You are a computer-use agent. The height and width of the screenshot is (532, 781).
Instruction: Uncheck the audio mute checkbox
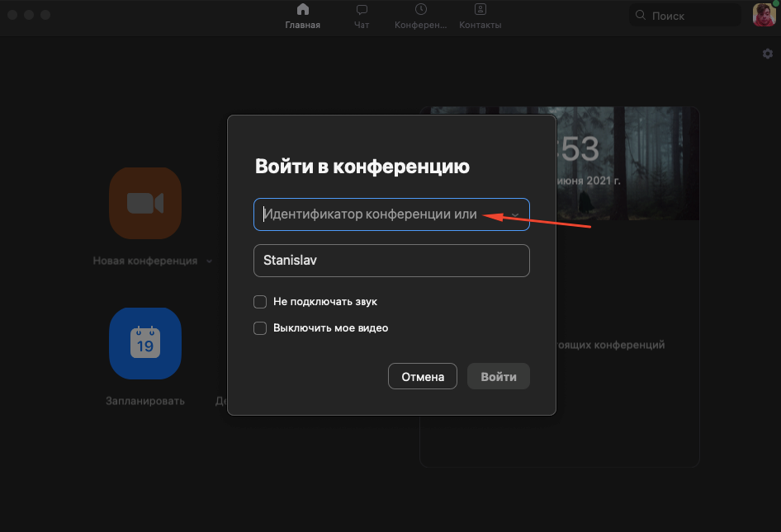point(260,302)
